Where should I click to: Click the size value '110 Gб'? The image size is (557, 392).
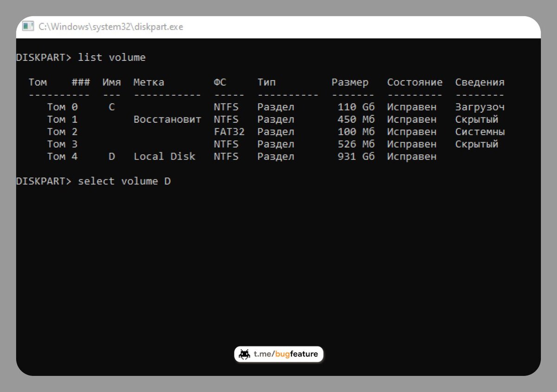coord(356,107)
